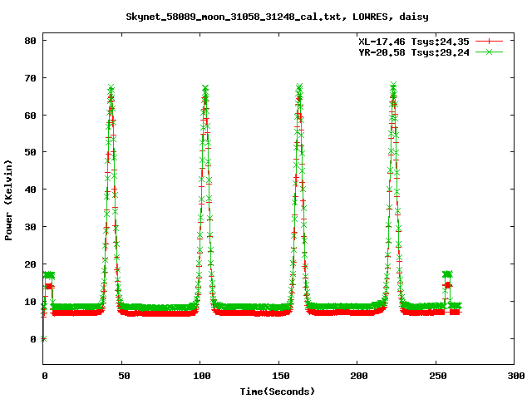Click x-axis tick label 200
532x399 pixels.
click(359, 376)
